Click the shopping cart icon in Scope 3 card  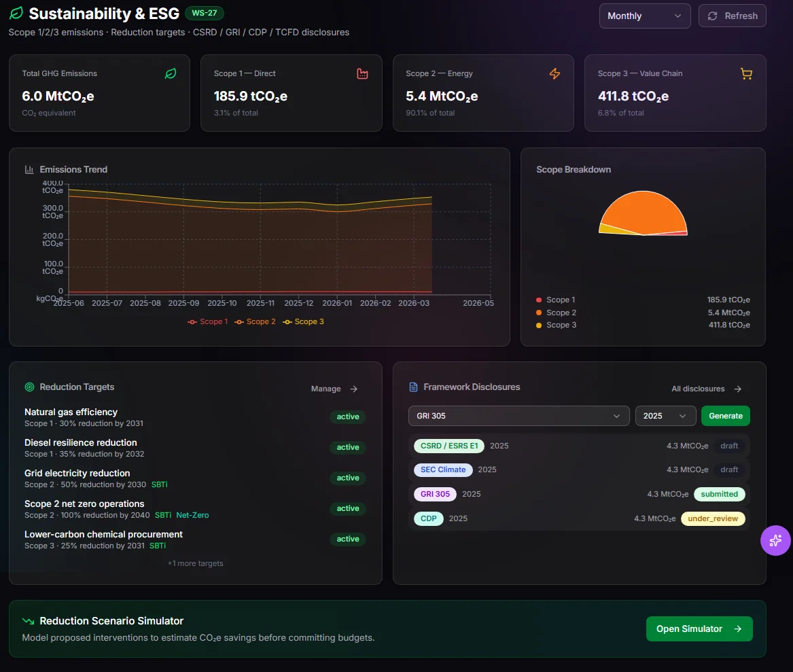tap(747, 74)
